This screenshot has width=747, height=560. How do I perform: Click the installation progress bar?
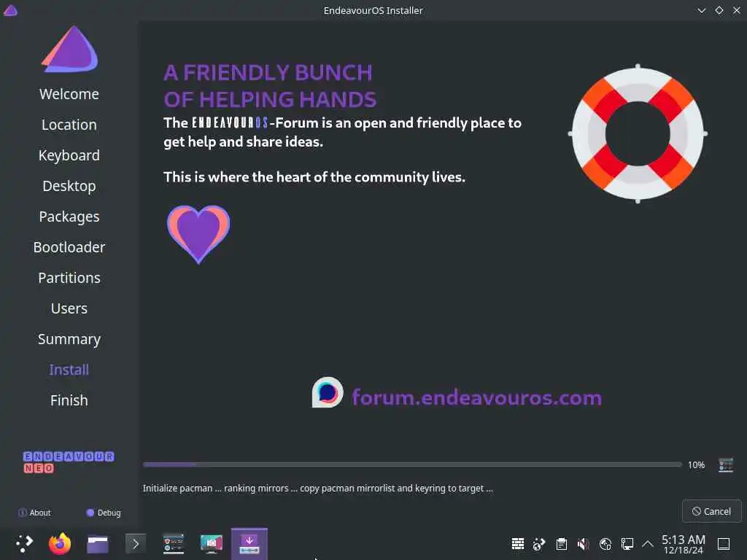coord(412,464)
